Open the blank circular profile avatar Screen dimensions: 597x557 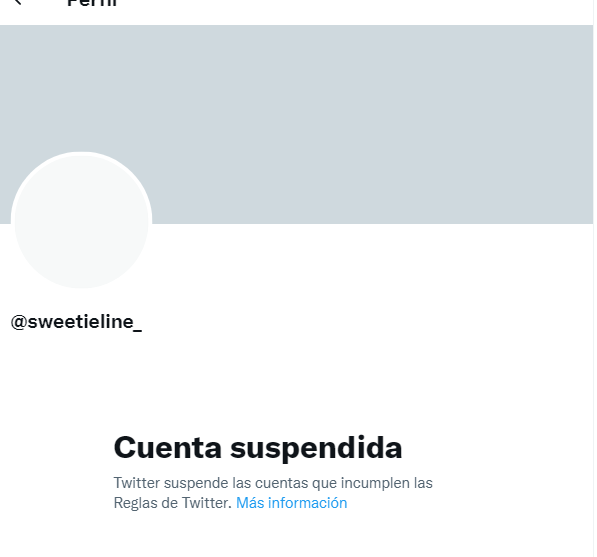click(x=81, y=220)
